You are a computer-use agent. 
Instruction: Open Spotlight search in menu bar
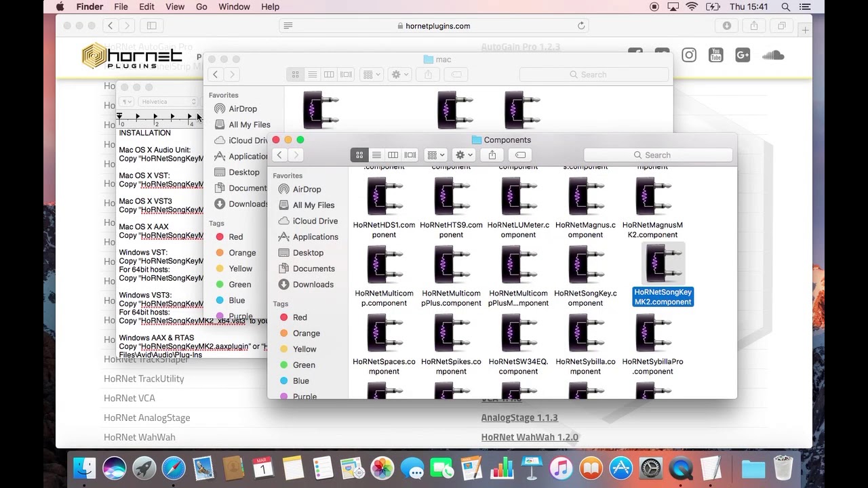(785, 7)
